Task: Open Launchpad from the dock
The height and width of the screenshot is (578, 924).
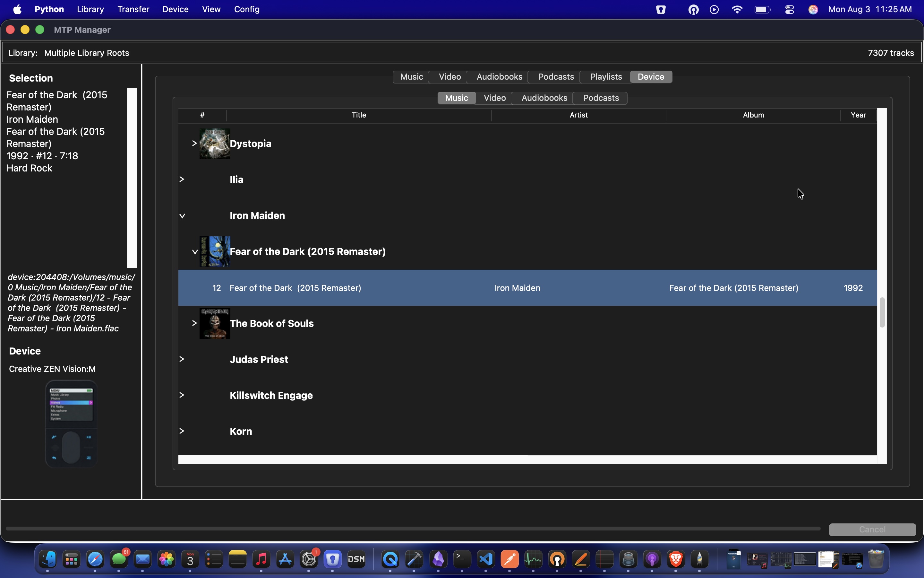Action: [72, 560]
